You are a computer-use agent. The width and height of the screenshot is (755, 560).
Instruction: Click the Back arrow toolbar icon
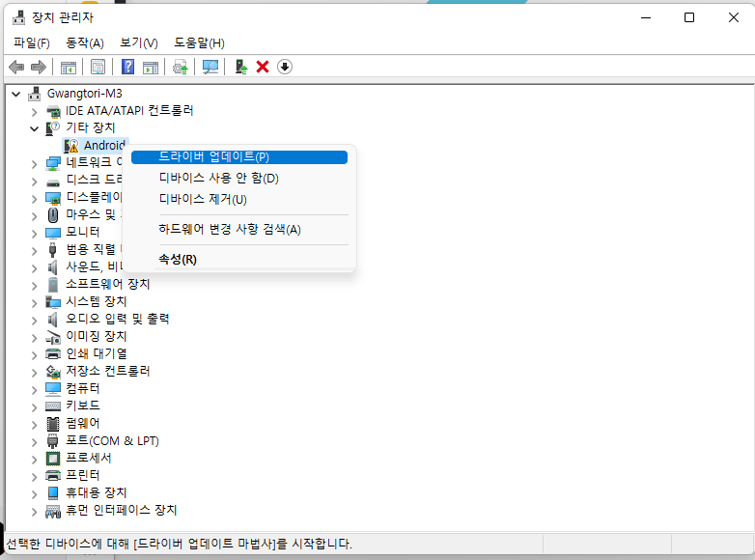(16, 67)
